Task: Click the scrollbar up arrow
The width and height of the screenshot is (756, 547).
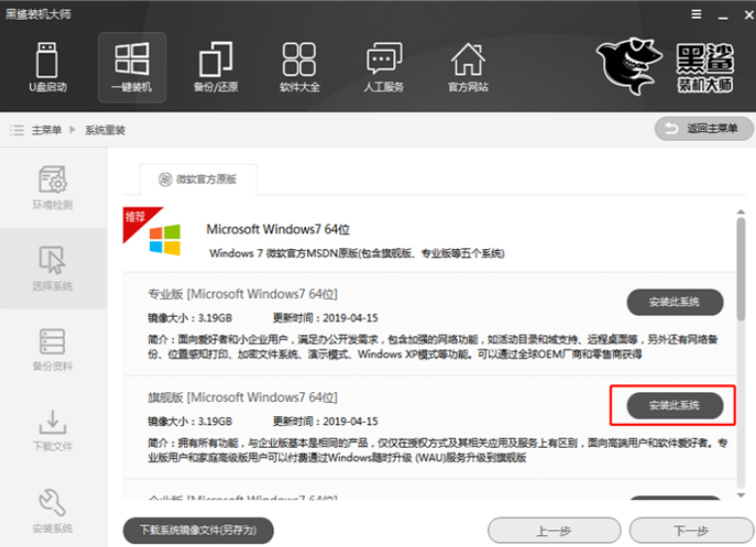Action: pos(741,212)
